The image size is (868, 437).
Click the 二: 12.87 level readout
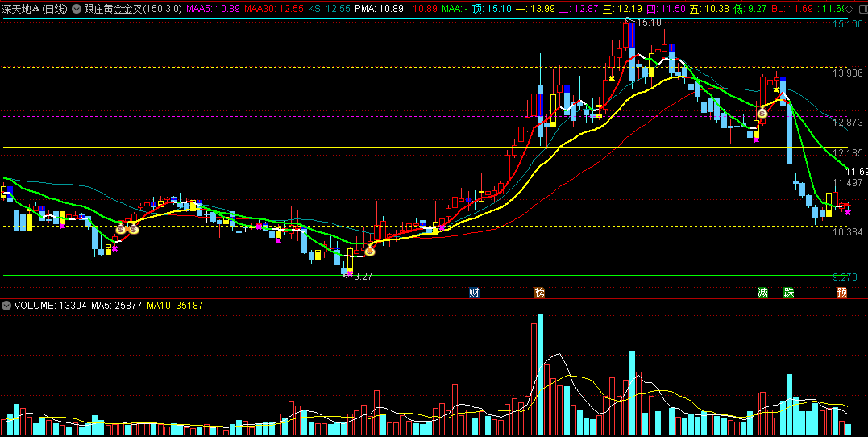click(x=579, y=8)
